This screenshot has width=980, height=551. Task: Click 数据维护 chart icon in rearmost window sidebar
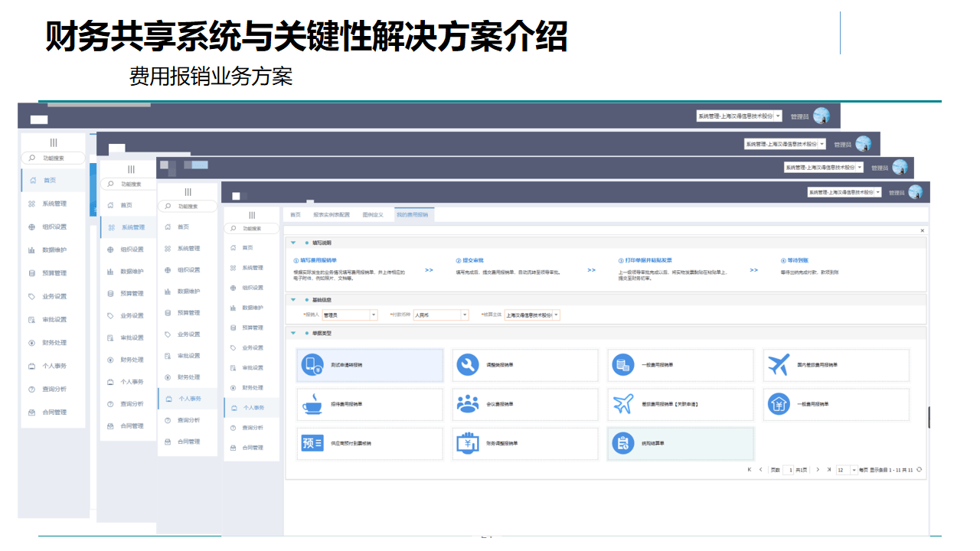click(32, 250)
